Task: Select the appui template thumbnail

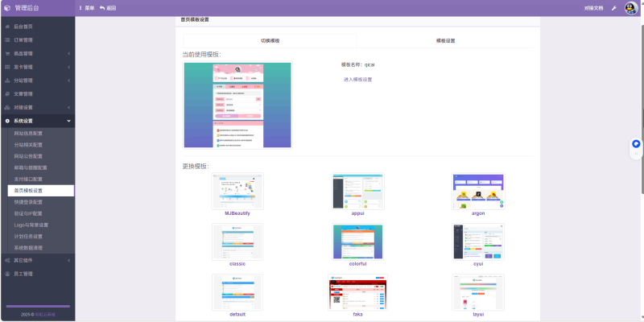Action: click(357, 192)
